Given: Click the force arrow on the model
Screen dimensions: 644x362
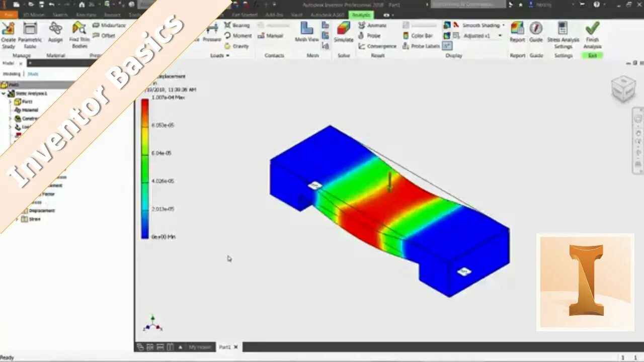Looking at the screenshot, I should [389, 182].
